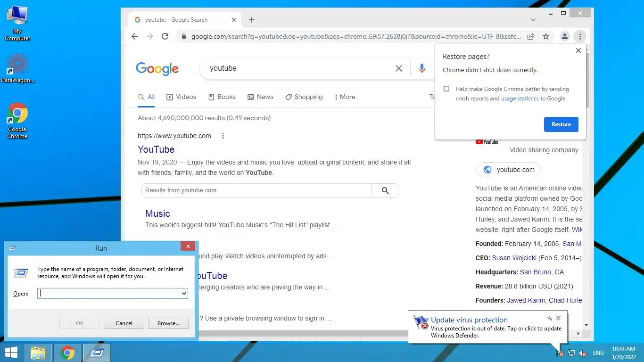
Task: Open options dots beside youtube.com URL
Action: (223, 136)
